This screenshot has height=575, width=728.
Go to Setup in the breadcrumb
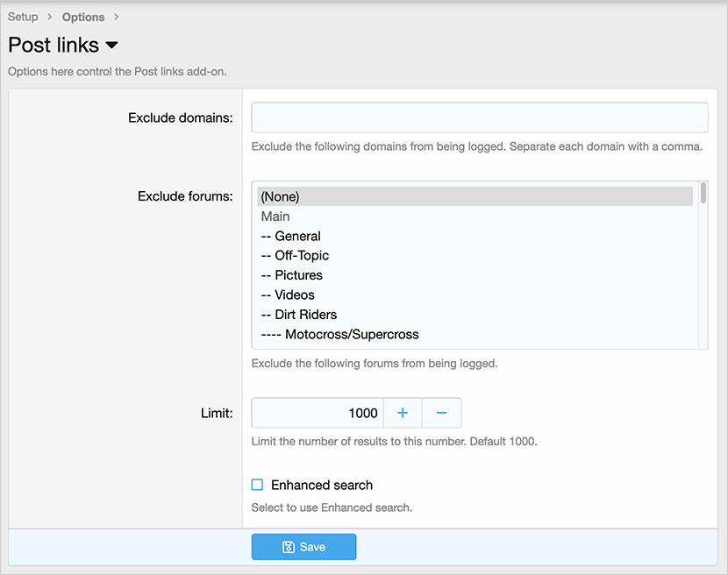point(23,17)
